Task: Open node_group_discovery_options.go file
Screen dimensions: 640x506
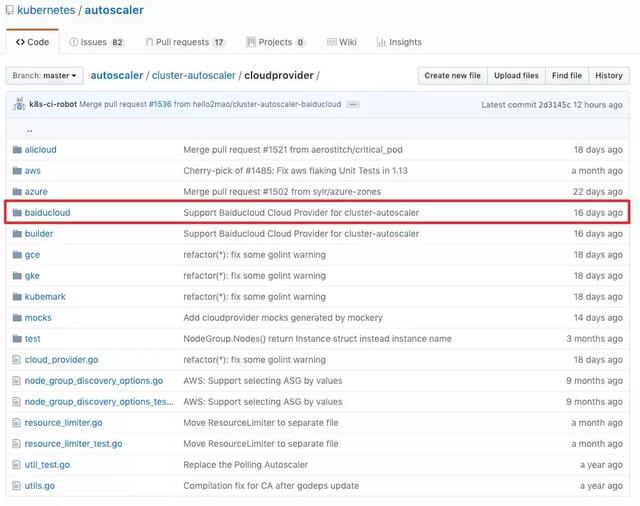Action: coord(94,381)
